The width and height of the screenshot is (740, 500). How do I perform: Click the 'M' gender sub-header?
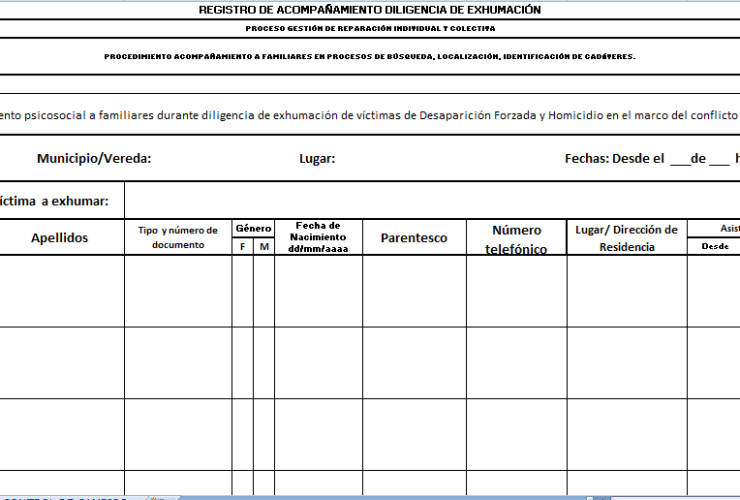[x=264, y=246]
